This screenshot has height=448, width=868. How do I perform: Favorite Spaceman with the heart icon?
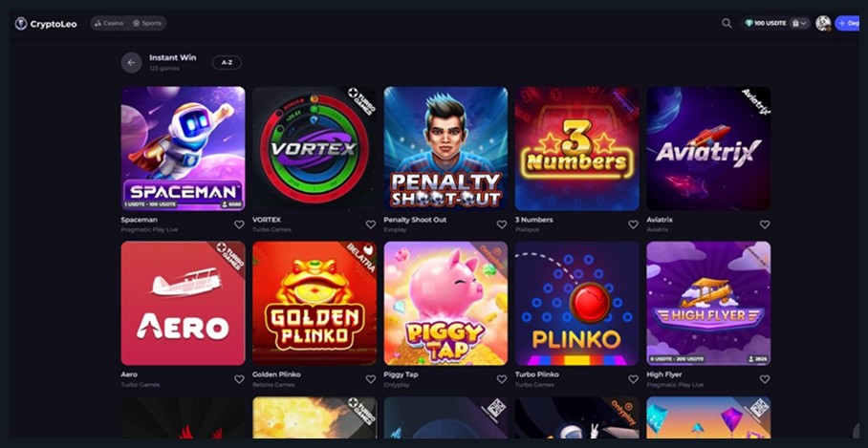click(239, 224)
